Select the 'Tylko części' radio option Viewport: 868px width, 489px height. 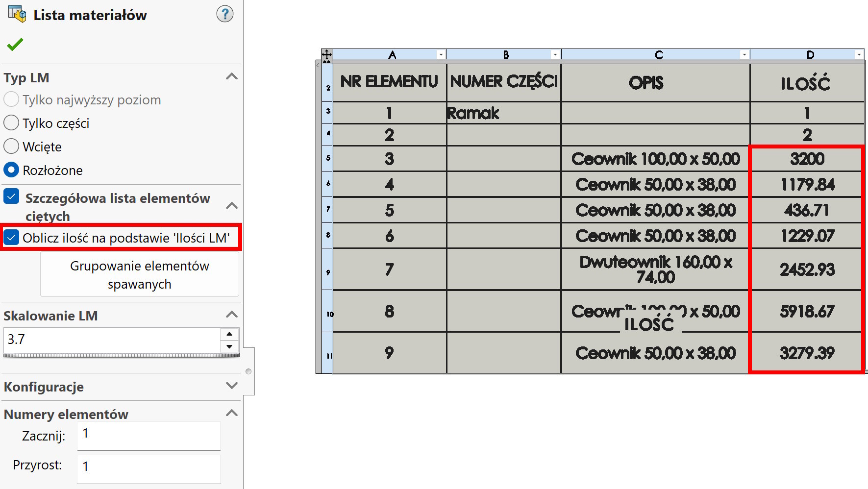pyautogui.click(x=11, y=123)
